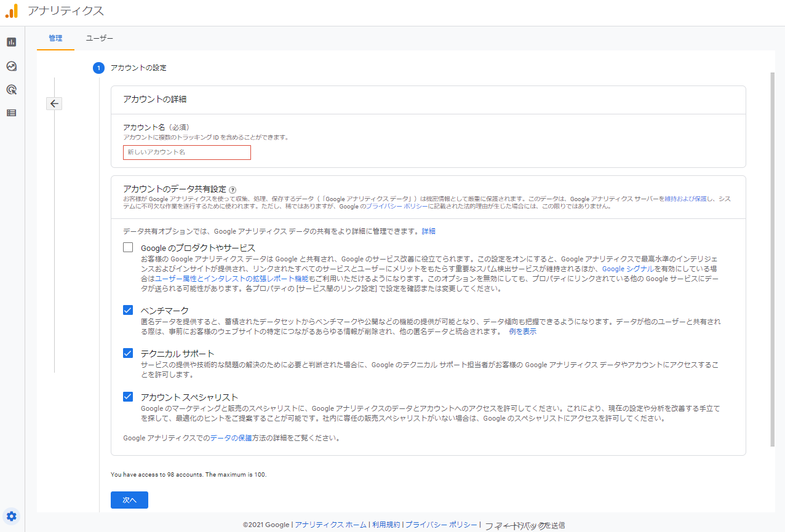Open the データの保護 link

coord(231,439)
